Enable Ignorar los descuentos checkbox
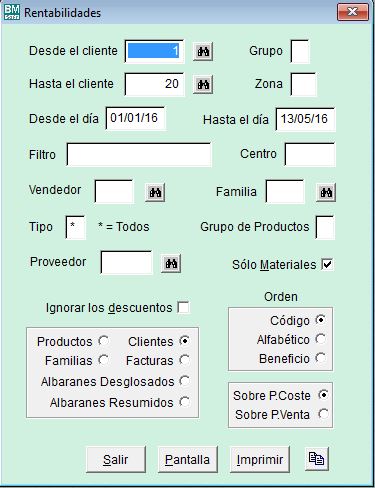The width and height of the screenshot is (375, 488). 183,307
